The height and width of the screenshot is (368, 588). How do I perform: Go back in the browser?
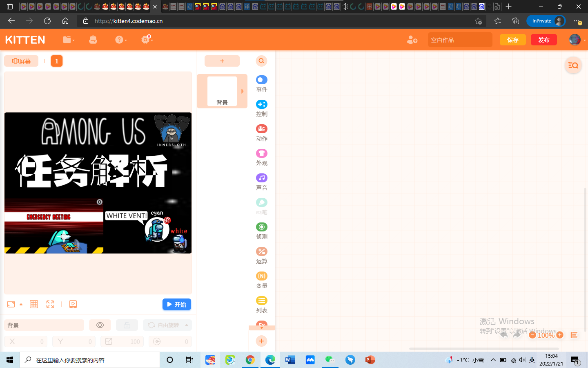(x=11, y=21)
